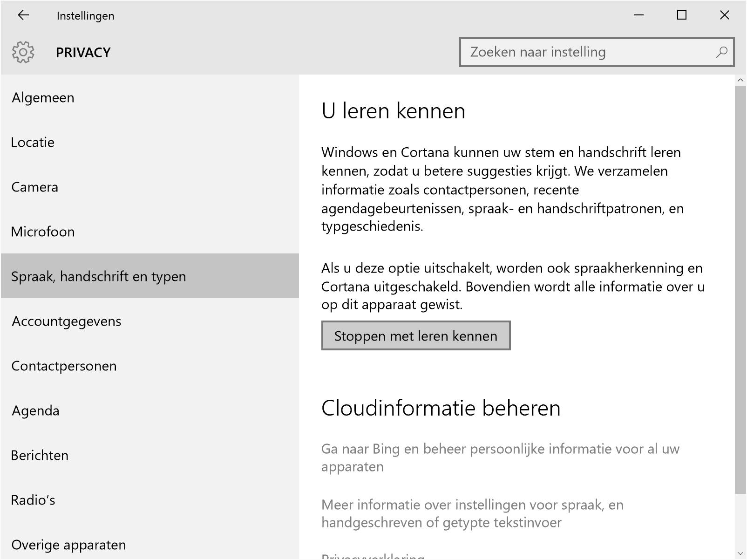Minimize the Instellingen window
The height and width of the screenshot is (560, 747).
point(639,15)
